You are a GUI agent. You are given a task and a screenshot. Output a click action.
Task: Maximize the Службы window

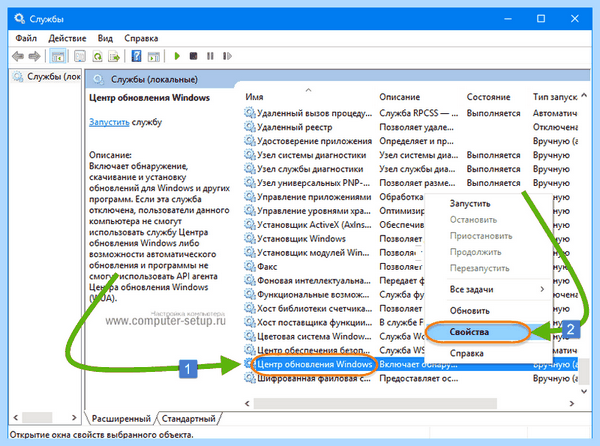(541, 18)
